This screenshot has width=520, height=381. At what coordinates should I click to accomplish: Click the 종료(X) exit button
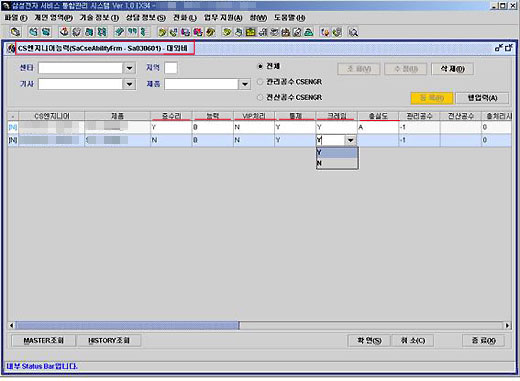pos(483,341)
